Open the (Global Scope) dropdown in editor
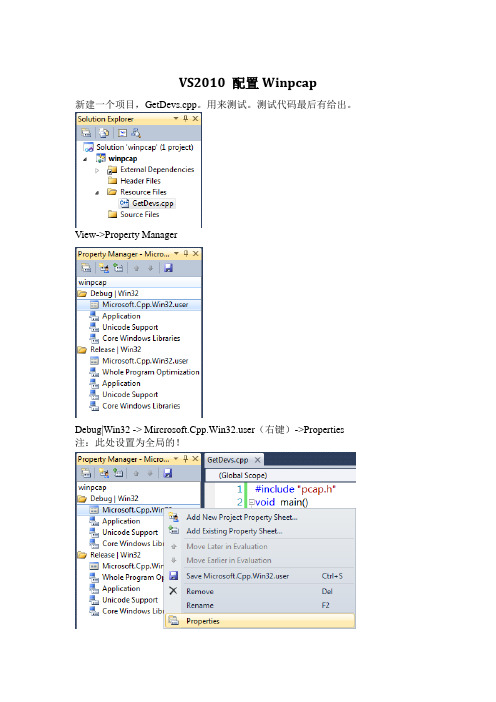This screenshot has width=496, height=702. click(x=281, y=475)
